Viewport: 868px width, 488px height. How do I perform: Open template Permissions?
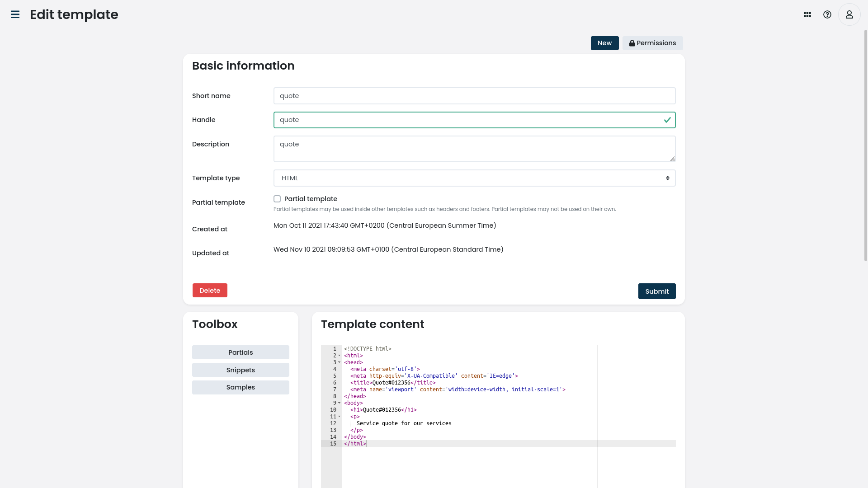(x=652, y=43)
